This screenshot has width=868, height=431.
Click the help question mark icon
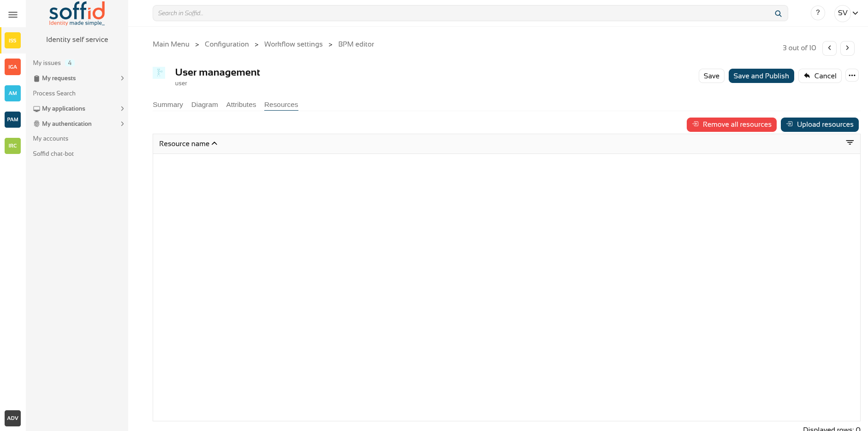point(818,13)
